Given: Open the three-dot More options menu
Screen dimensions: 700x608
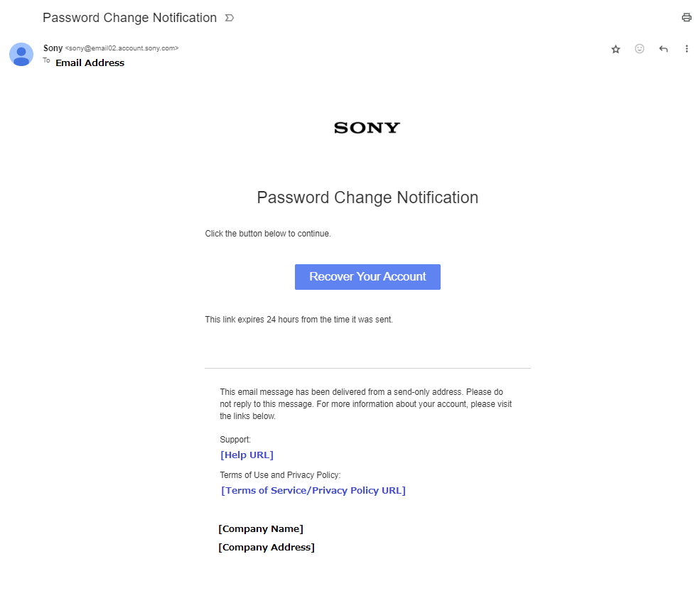Looking at the screenshot, I should click(x=686, y=49).
